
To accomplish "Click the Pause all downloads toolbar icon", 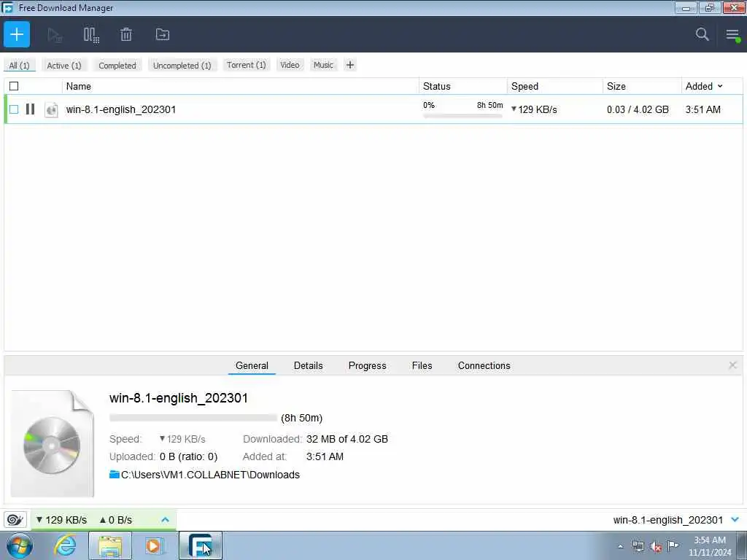I will [x=91, y=35].
